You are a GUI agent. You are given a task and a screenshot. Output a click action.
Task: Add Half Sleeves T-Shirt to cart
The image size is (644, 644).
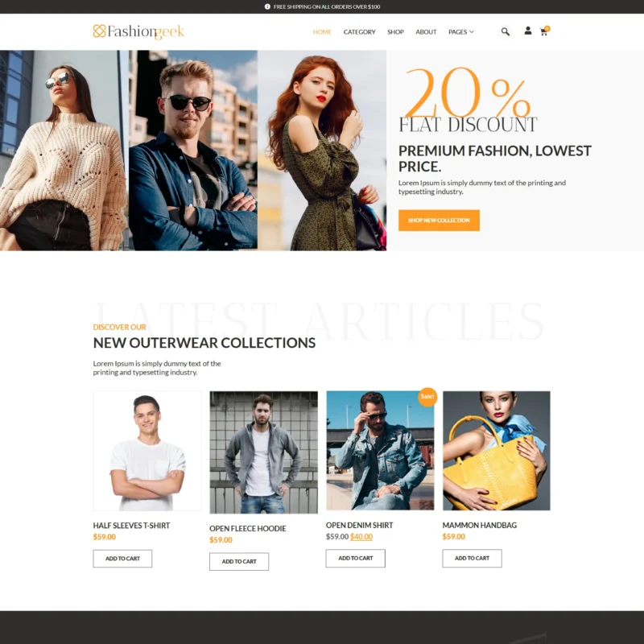tap(122, 559)
